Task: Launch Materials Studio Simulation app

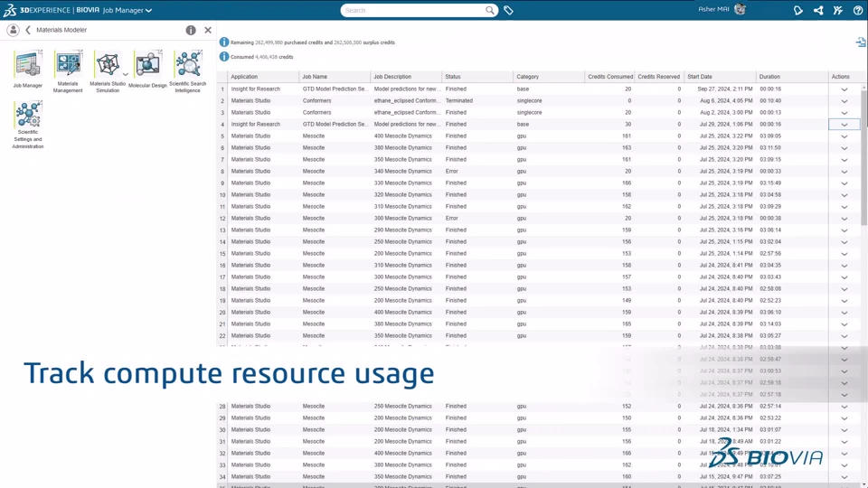Action: (x=108, y=63)
